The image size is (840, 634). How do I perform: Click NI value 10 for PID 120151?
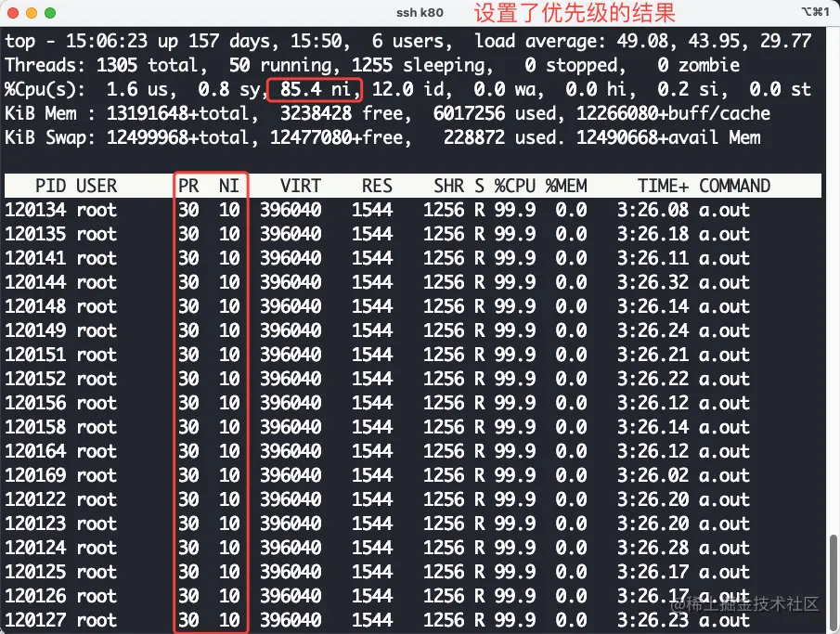(229, 355)
